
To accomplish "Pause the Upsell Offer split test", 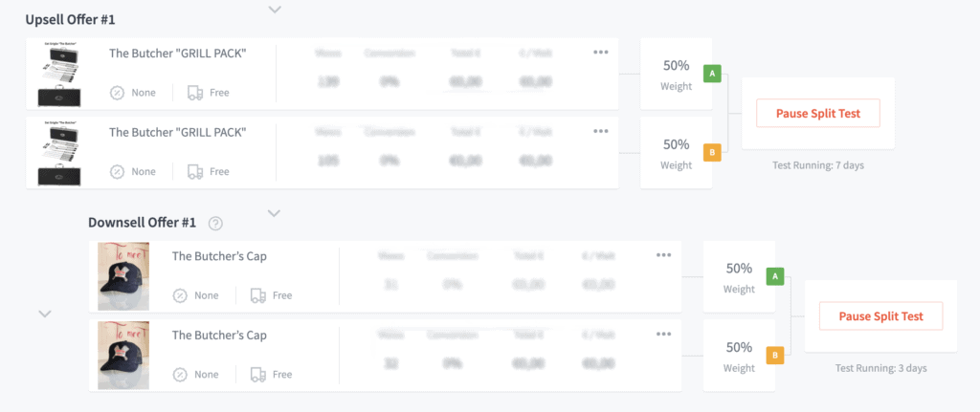I will click(x=817, y=113).
